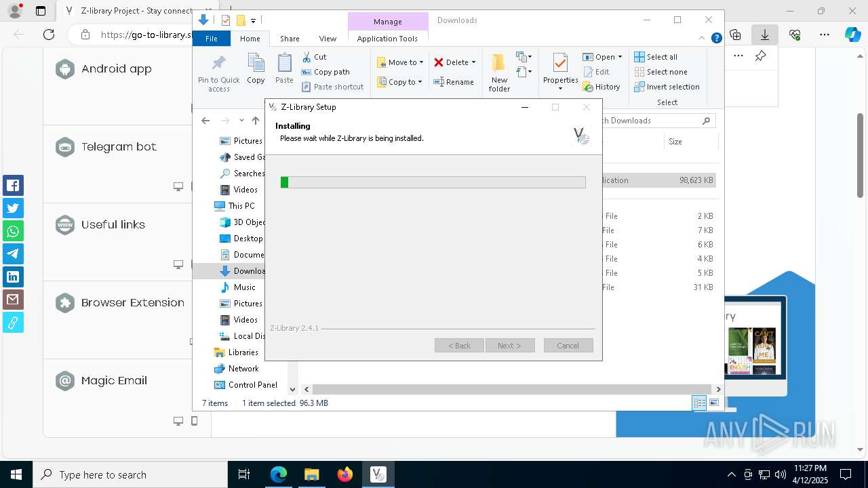The image size is (868, 488).
Task: Click Browser Extension link on webpage
Action: [133, 302]
